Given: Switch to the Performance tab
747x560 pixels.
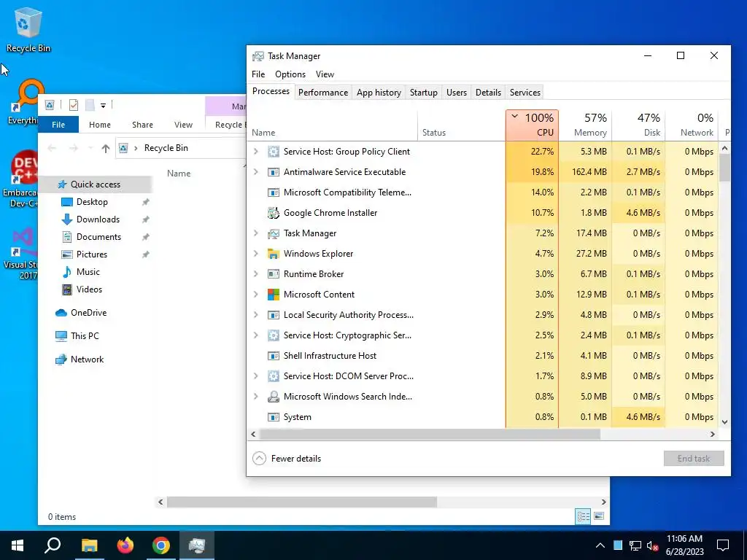Looking at the screenshot, I should click(x=323, y=93).
